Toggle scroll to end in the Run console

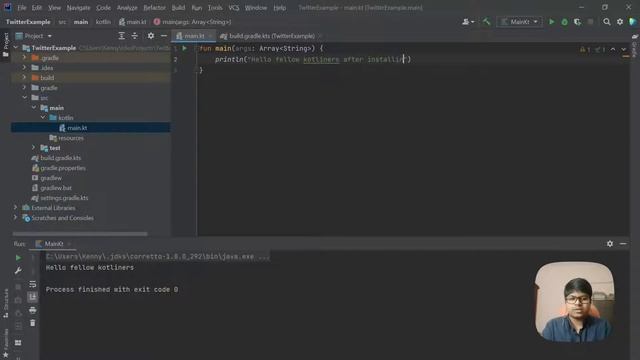click(x=33, y=297)
